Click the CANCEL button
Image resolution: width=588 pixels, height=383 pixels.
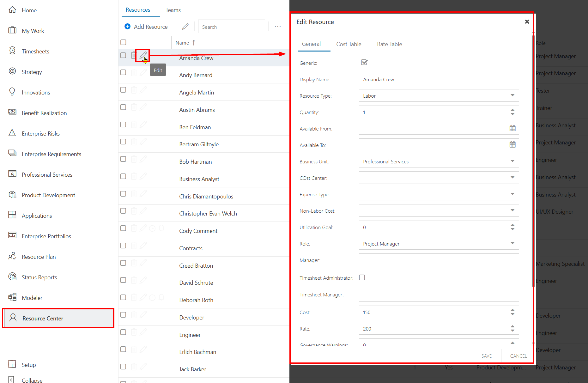[518, 356]
